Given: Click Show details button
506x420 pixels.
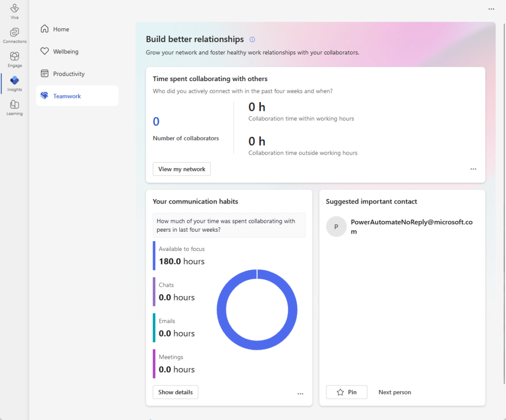Looking at the screenshot, I should [x=175, y=392].
